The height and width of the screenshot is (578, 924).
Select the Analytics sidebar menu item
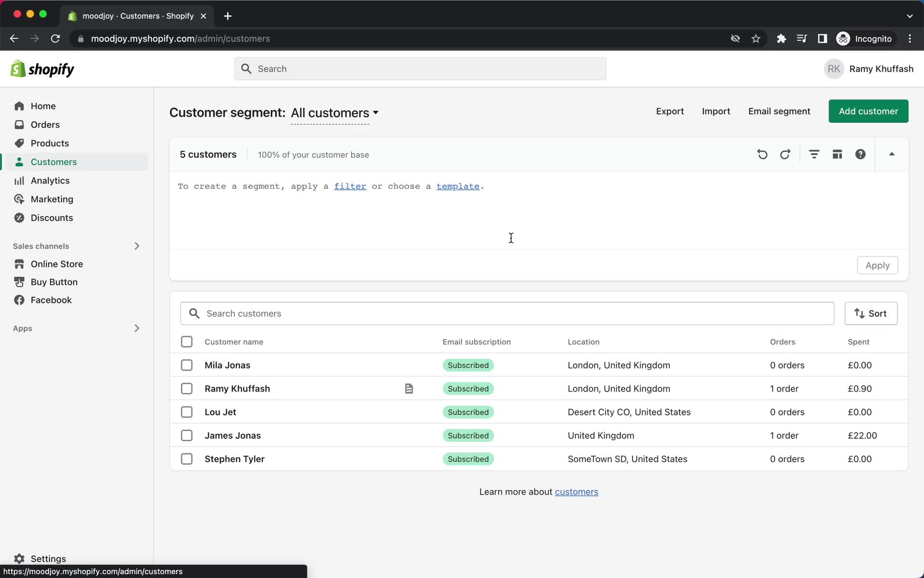tap(49, 180)
